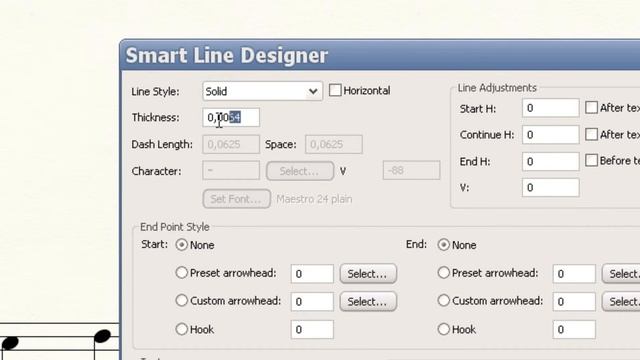
Task: Click the disabled Space field
Action: click(x=333, y=144)
